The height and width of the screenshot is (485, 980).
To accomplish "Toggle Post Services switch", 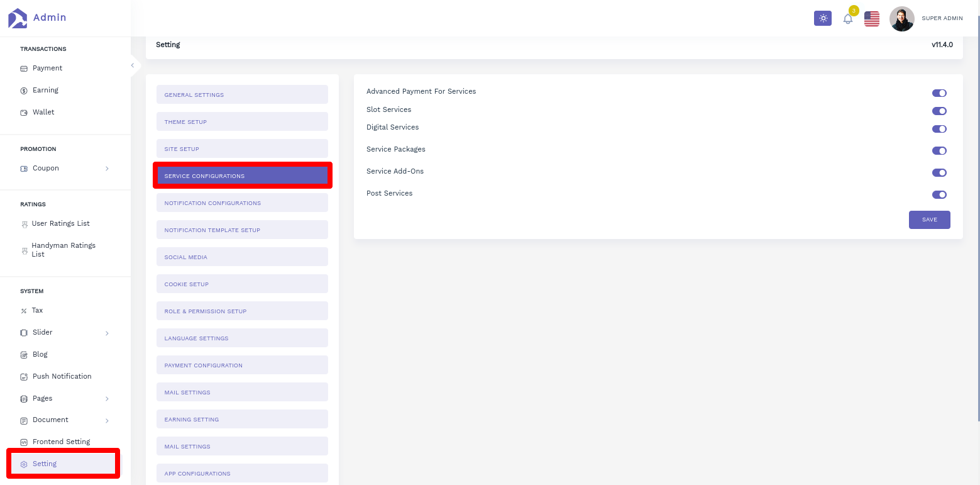I will point(939,195).
